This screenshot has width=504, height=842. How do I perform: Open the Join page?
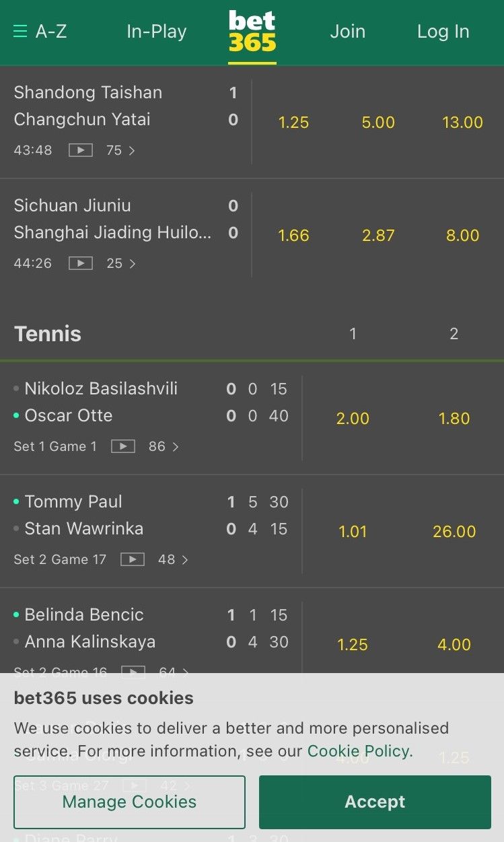point(348,32)
